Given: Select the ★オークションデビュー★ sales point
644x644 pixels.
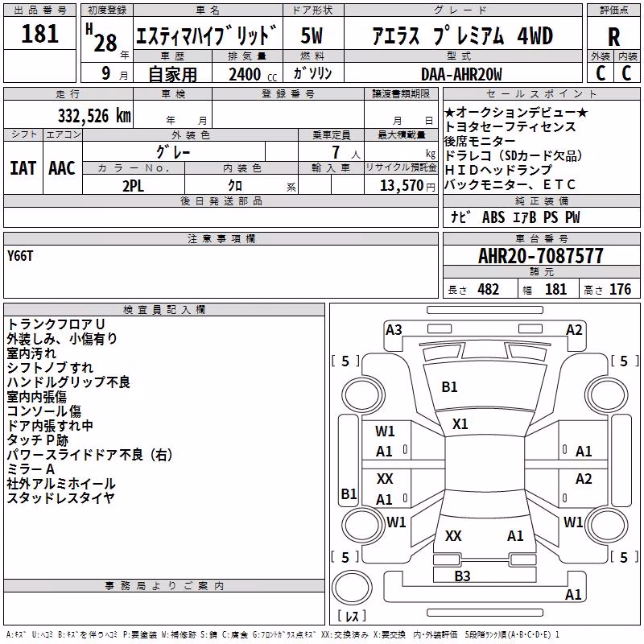Looking at the screenshot, I should pos(516,112).
